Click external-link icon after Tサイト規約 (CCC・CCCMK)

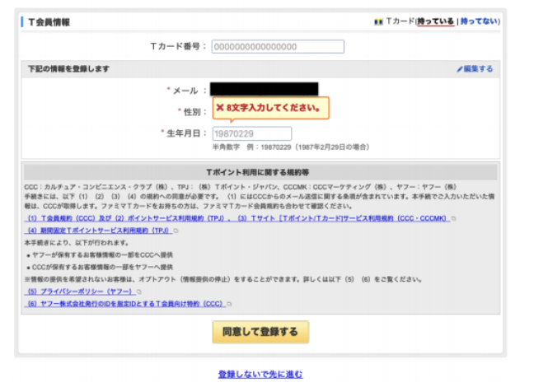point(452,218)
